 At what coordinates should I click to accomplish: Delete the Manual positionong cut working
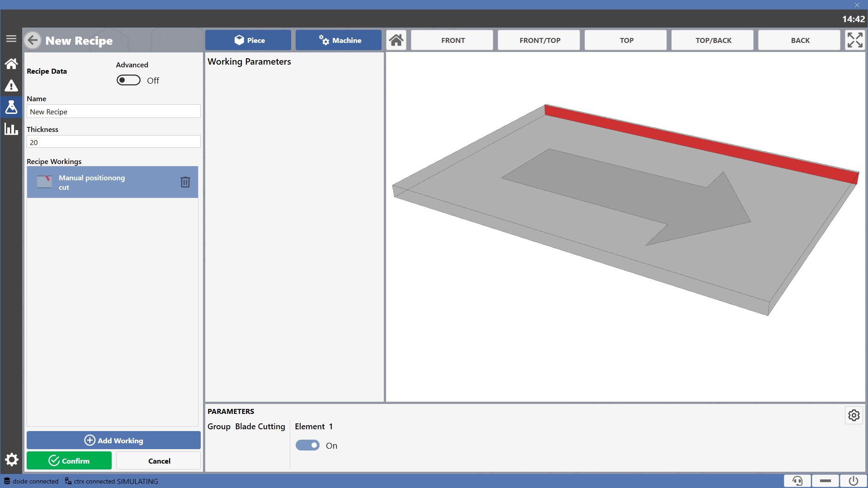click(185, 182)
